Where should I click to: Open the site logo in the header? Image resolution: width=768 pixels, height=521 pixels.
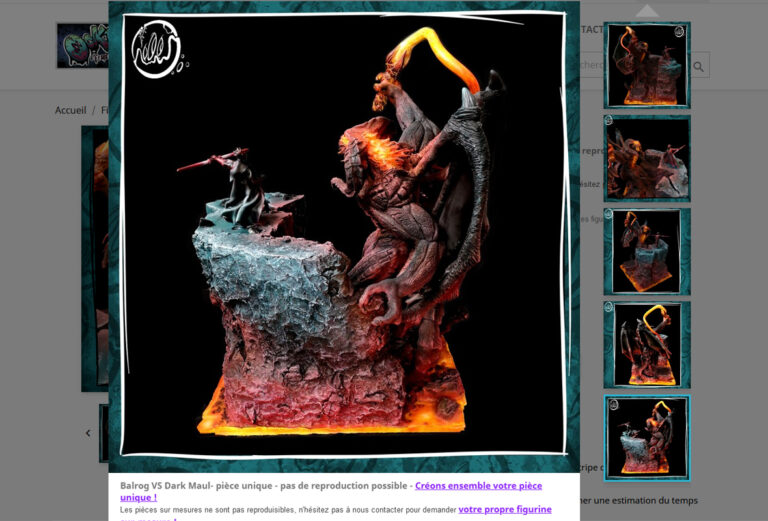coord(82,46)
